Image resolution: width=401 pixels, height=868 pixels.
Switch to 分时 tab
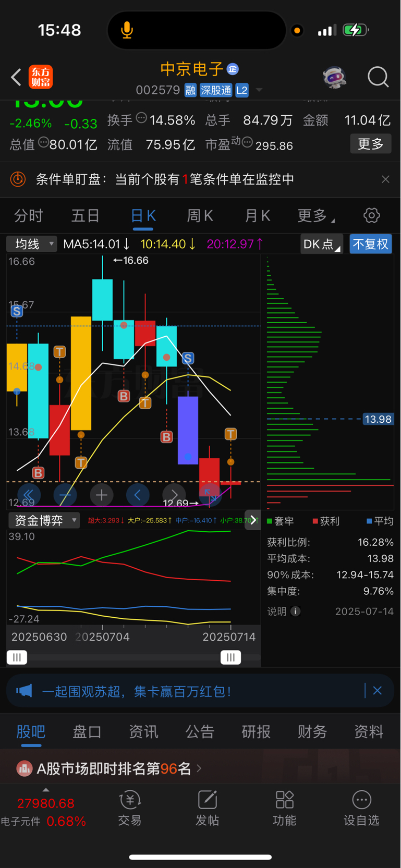click(x=28, y=215)
